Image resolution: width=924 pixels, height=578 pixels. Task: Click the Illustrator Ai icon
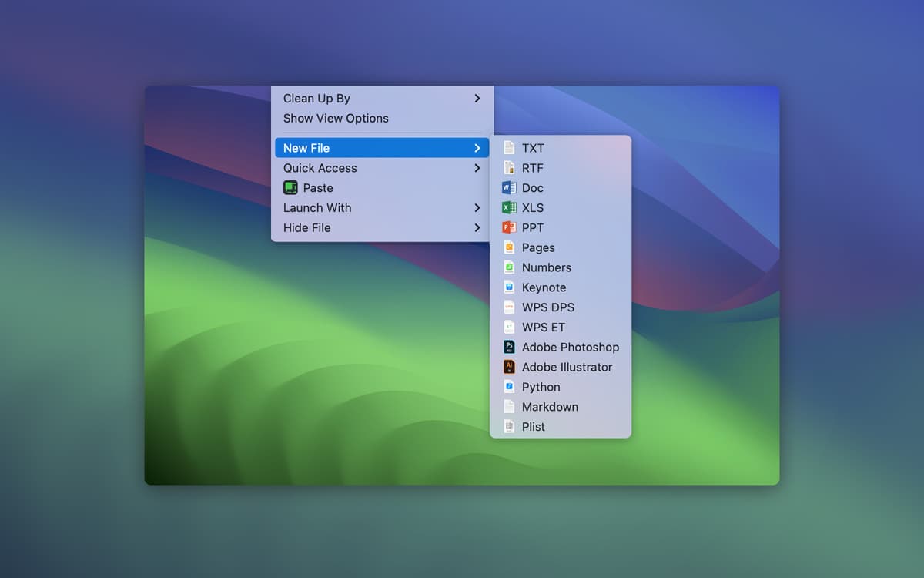[509, 368]
